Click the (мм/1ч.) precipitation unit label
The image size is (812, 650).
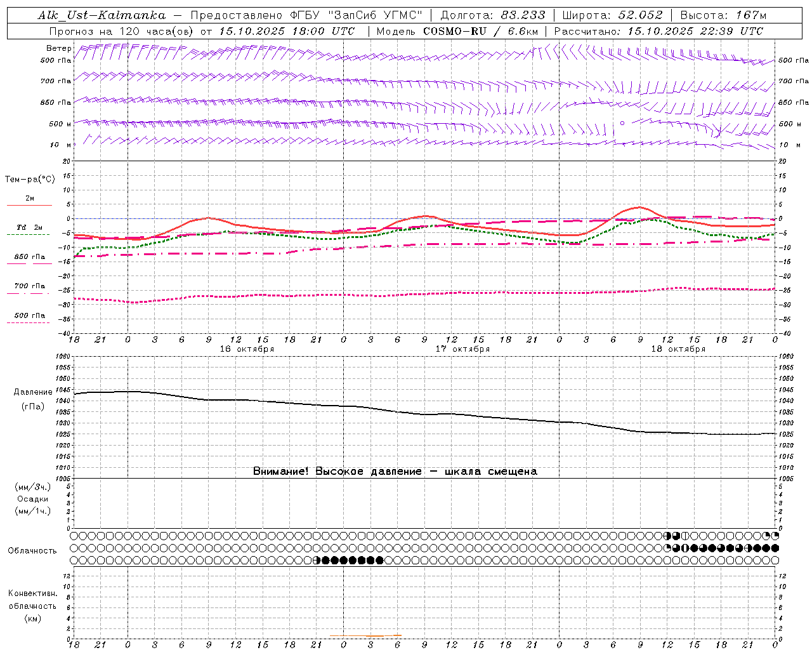[33, 511]
